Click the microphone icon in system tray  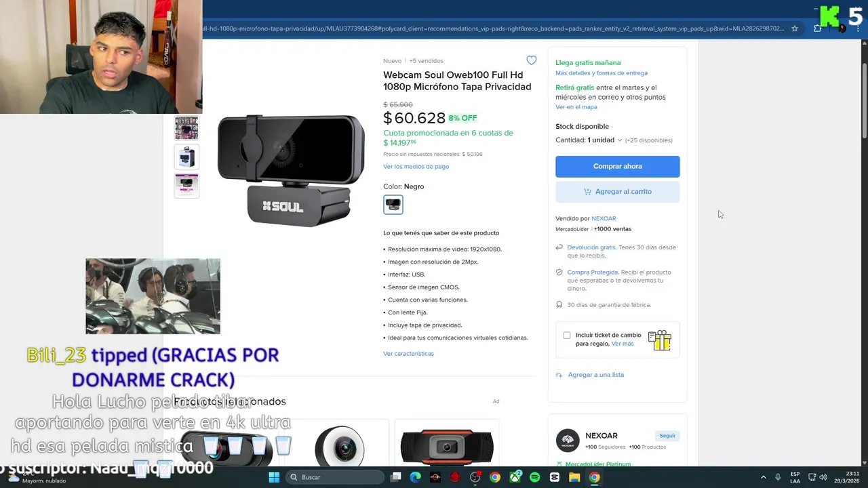pyautogui.click(x=778, y=477)
